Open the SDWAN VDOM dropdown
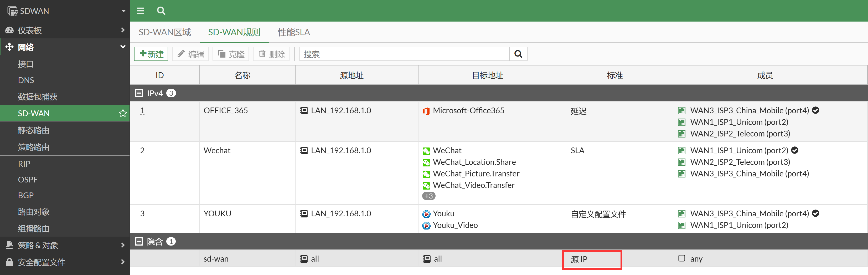Screen dimensions: 868x275 [x=123, y=11]
